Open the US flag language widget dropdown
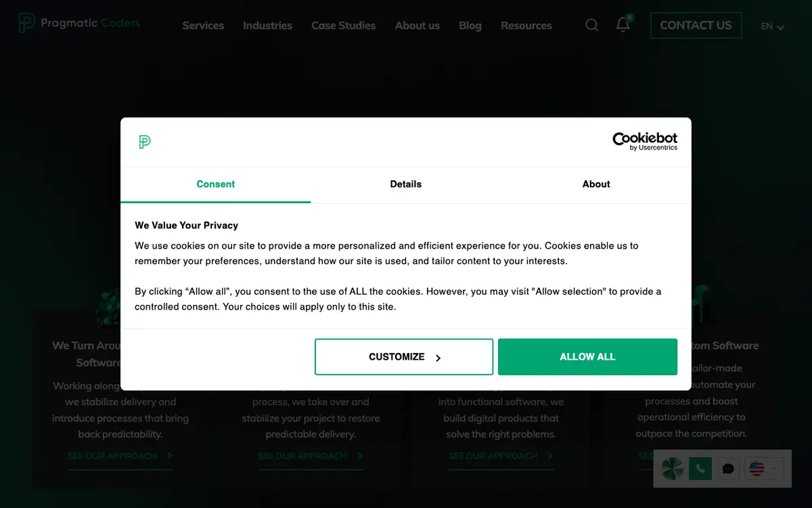This screenshot has width=812, height=508. coord(765,469)
